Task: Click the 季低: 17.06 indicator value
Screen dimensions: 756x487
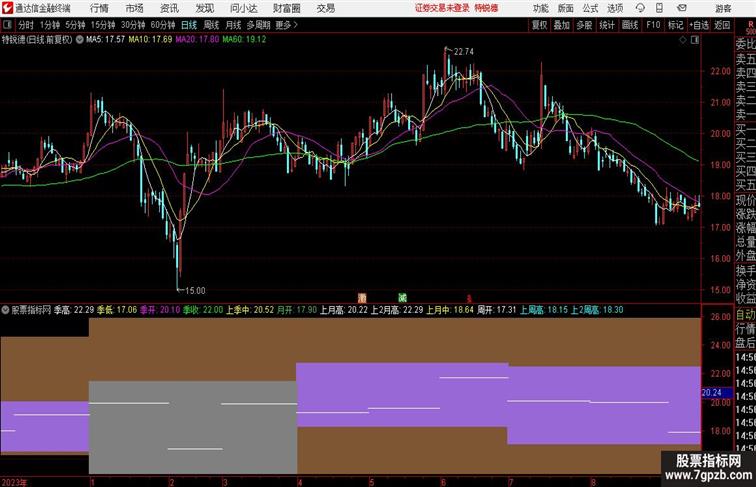Action: [117, 310]
